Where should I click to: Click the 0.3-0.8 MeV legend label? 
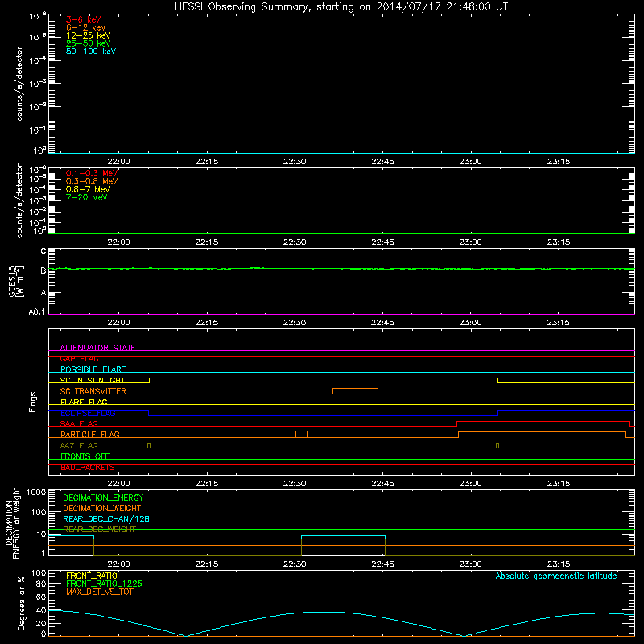click(x=92, y=181)
